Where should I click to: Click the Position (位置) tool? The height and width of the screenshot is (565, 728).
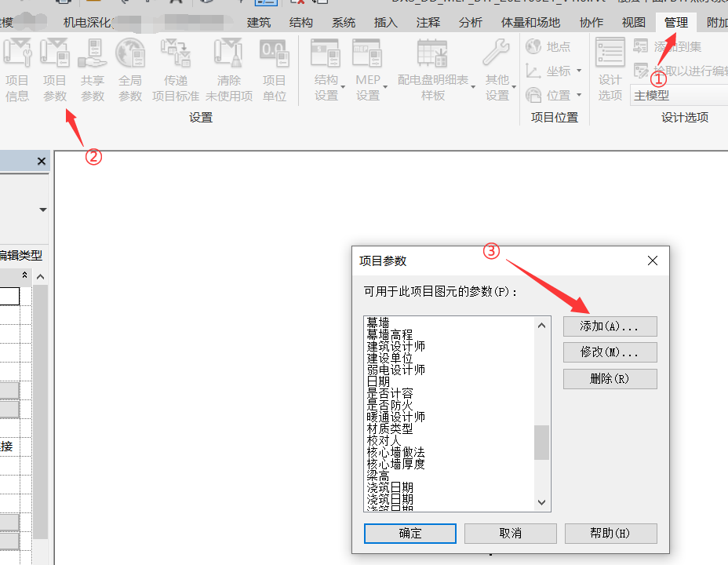point(549,95)
